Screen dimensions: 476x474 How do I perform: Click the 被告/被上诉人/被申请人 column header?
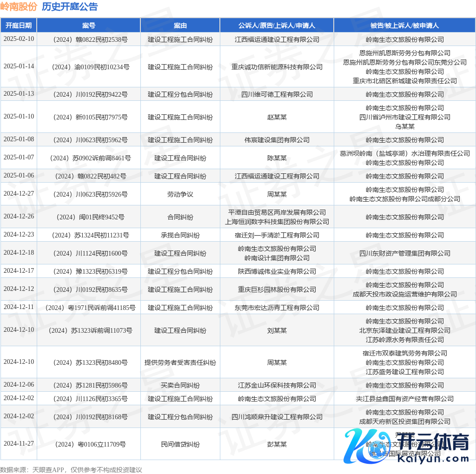point(404,26)
